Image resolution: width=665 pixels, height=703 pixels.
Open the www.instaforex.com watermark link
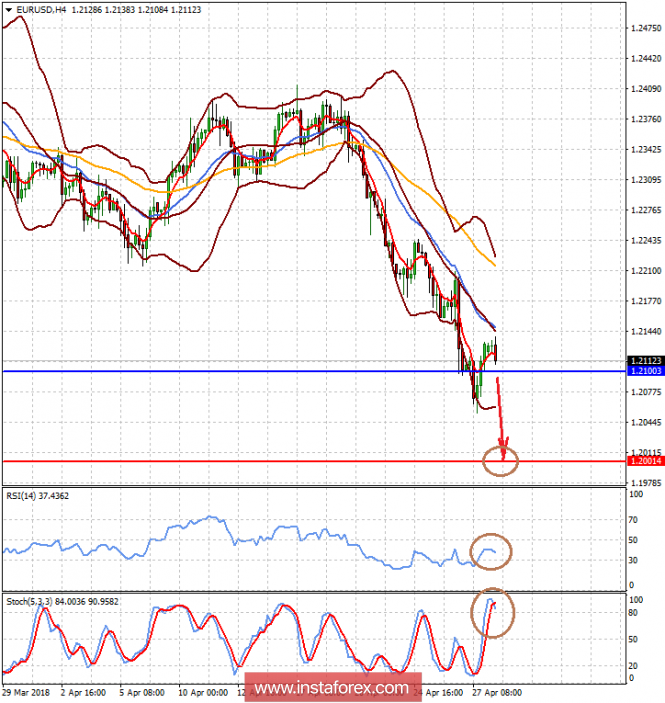click(331, 688)
